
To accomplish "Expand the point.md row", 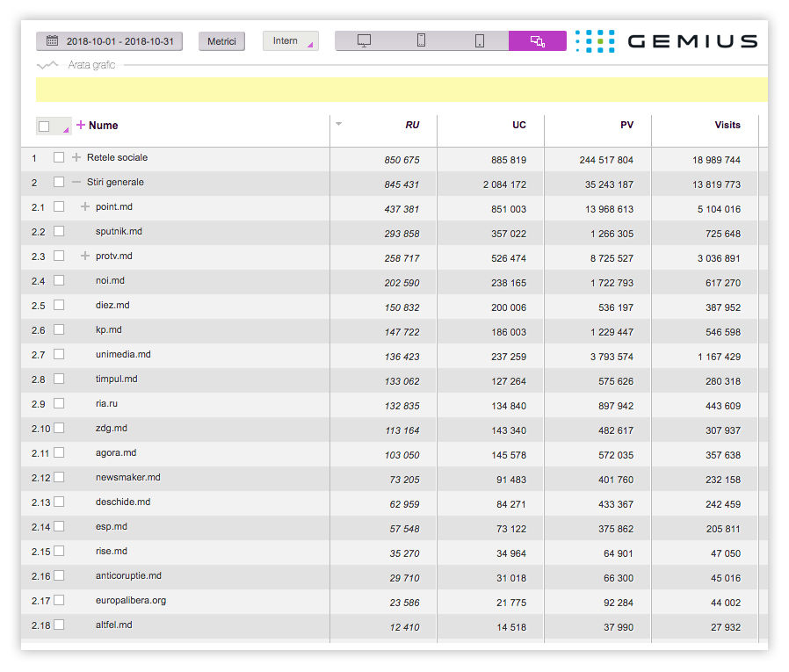I will [85, 206].
